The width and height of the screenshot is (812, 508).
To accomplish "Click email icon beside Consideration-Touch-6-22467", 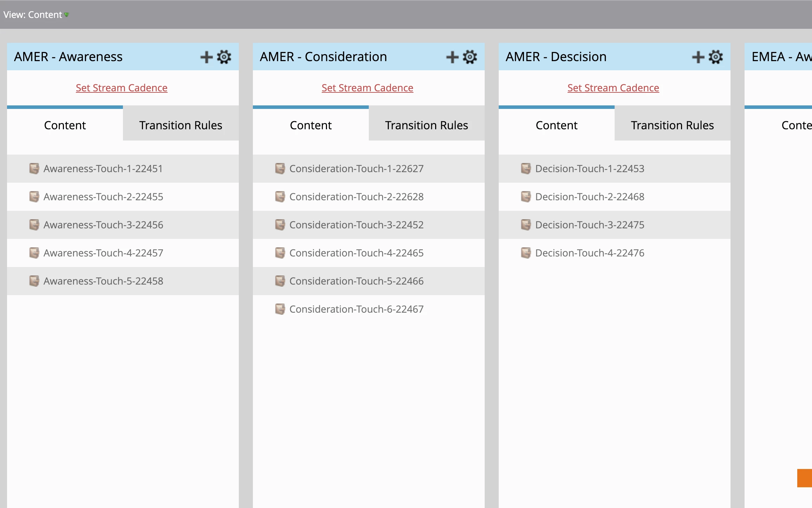I will (280, 309).
